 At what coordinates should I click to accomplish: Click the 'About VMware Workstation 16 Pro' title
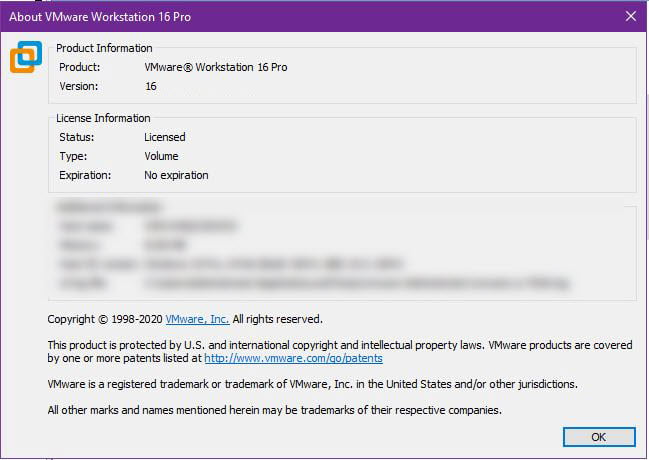point(100,17)
